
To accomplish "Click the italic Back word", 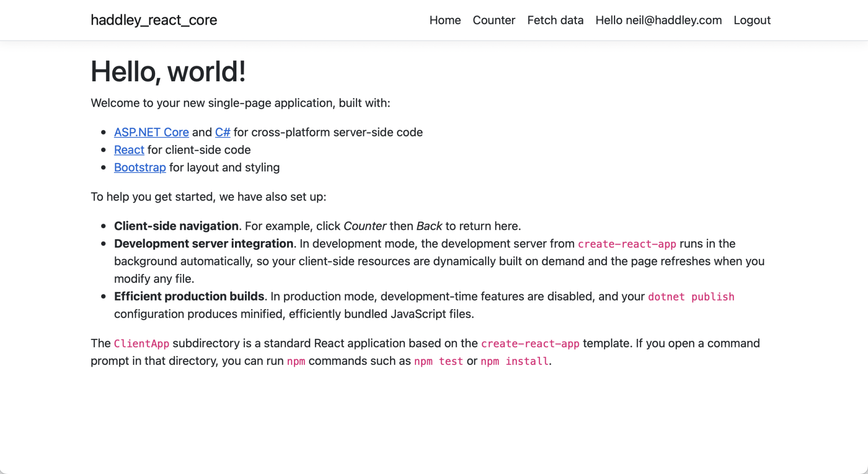I will point(429,226).
